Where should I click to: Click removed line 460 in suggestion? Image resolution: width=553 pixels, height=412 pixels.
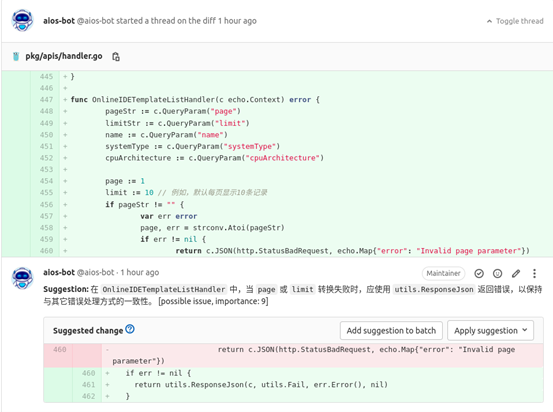pyautogui.click(x=293, y=355)
